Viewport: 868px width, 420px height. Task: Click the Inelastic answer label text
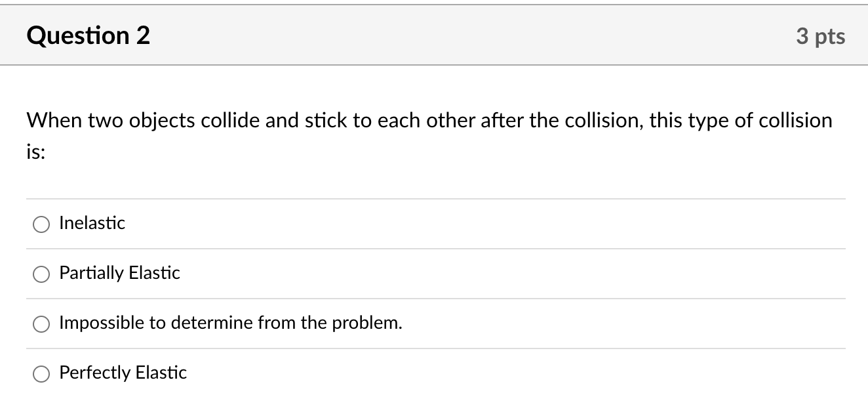pos(92,223)
